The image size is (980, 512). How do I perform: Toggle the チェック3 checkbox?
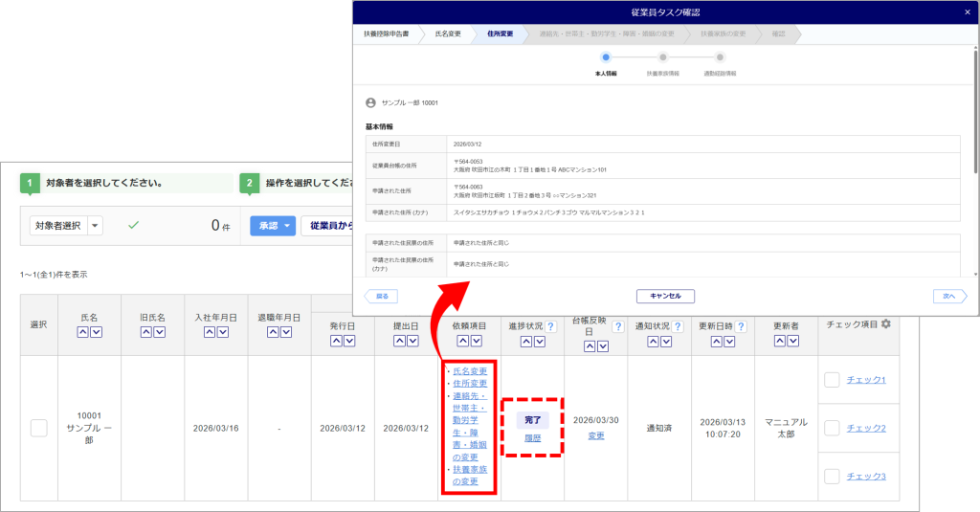[x=832, y=477]
